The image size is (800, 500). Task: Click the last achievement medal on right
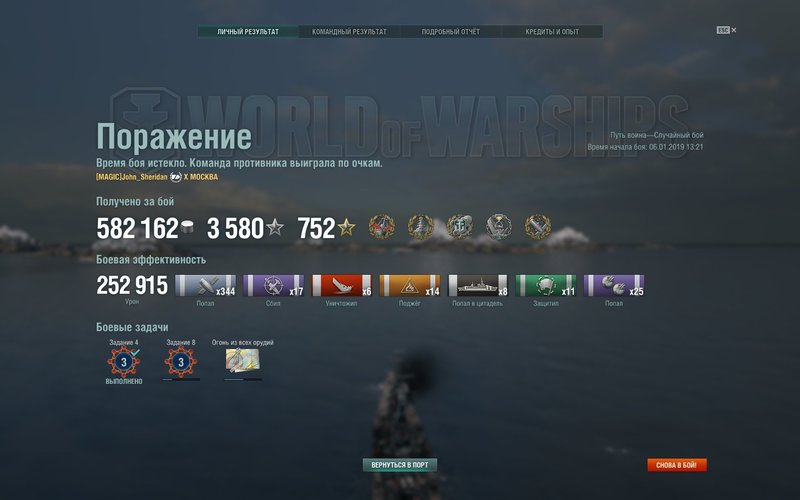[538, 227]
